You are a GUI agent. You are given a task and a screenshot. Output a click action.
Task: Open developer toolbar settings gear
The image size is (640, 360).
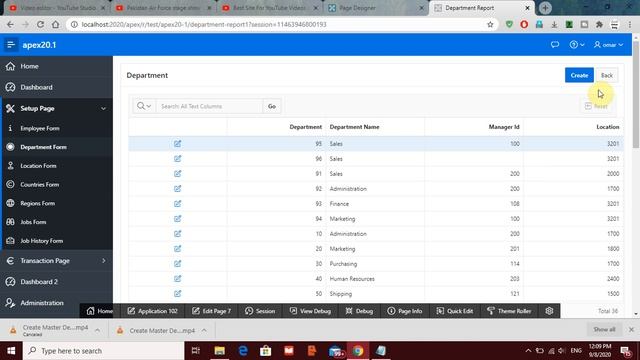click(x=549, y=311)
